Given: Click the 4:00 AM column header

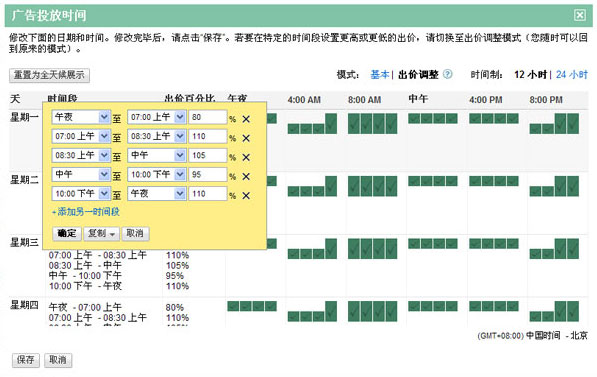Looking at the screenshot, I should click(304, 100).
